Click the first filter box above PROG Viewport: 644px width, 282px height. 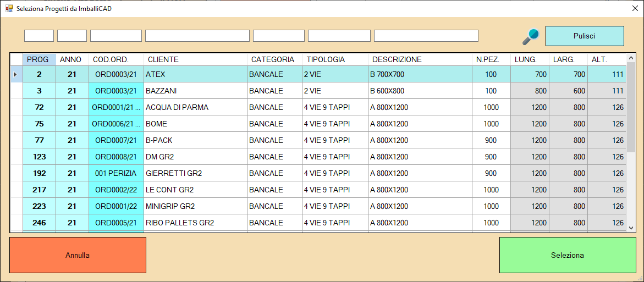click(39, 36)
